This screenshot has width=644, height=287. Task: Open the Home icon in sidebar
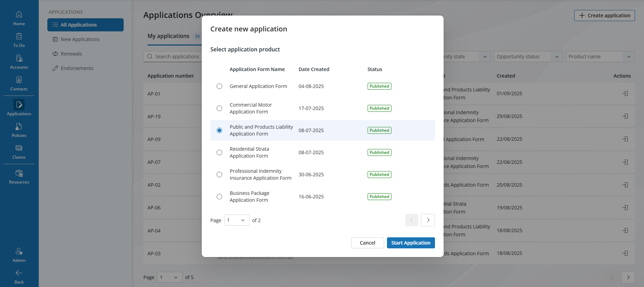19,14
